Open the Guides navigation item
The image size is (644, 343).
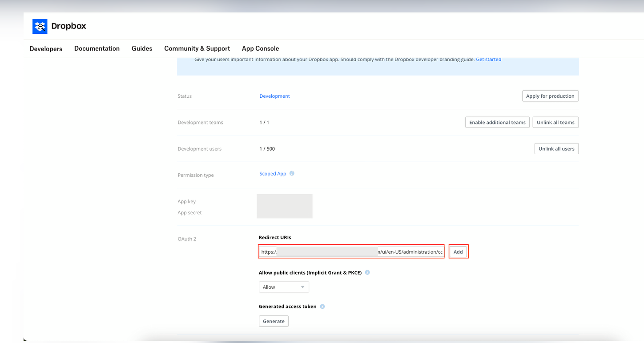(x=142, y=49)
